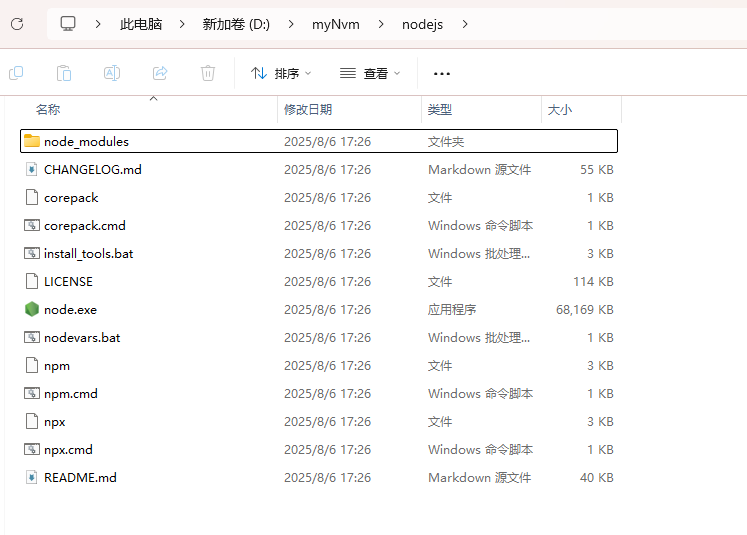Click the delete trash icon
747x535 pixels.
pyautogui.click(x=208, y=73)
